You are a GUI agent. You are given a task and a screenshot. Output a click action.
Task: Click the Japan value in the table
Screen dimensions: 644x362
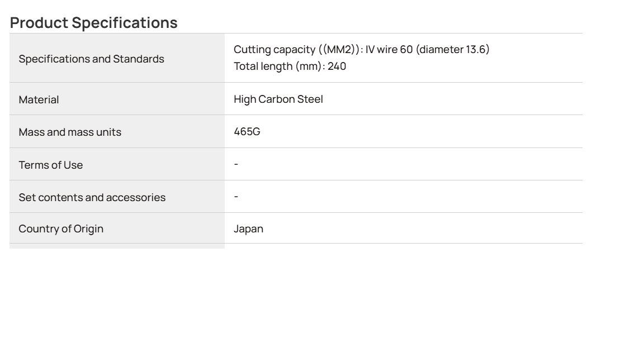248,228
